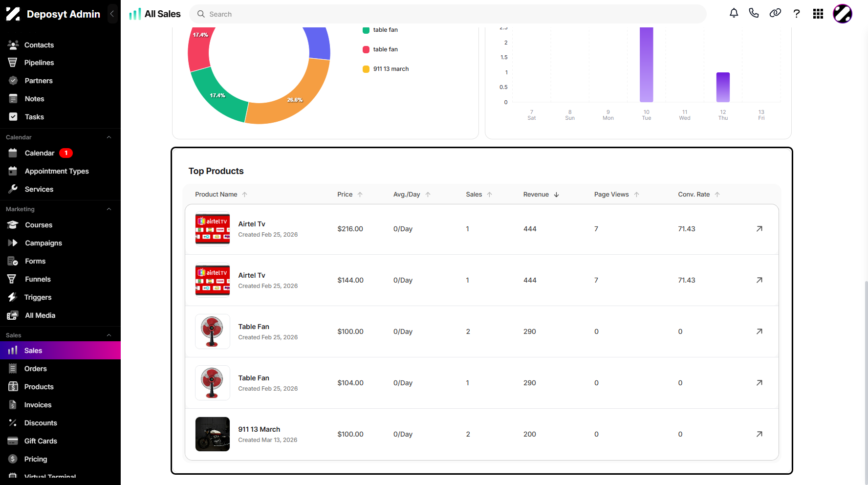The height and width of the screenshot is (485, 868).
Task: Click the Tuesday 10 bar in chart
Action: [x=647, y=65]
